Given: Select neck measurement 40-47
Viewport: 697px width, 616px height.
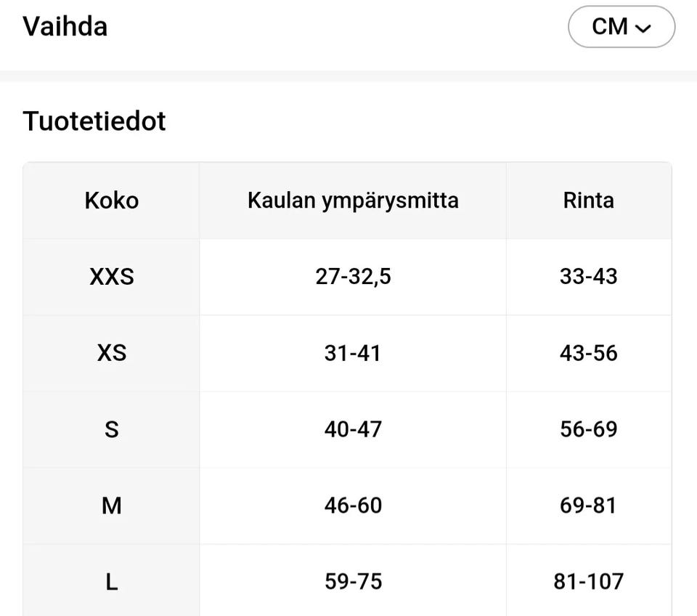Looking at the screenshot, I should [353, 429].
